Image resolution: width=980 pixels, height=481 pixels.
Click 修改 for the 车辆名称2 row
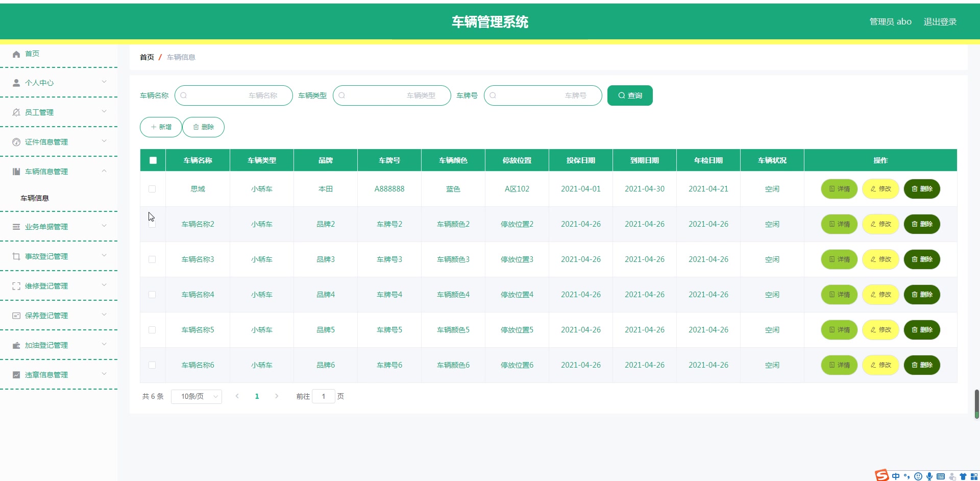click(880, 224)
